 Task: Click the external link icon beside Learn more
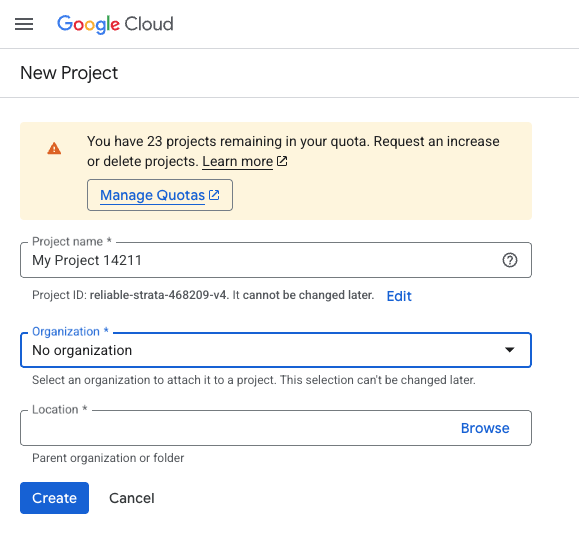click(x=282, y=161)
